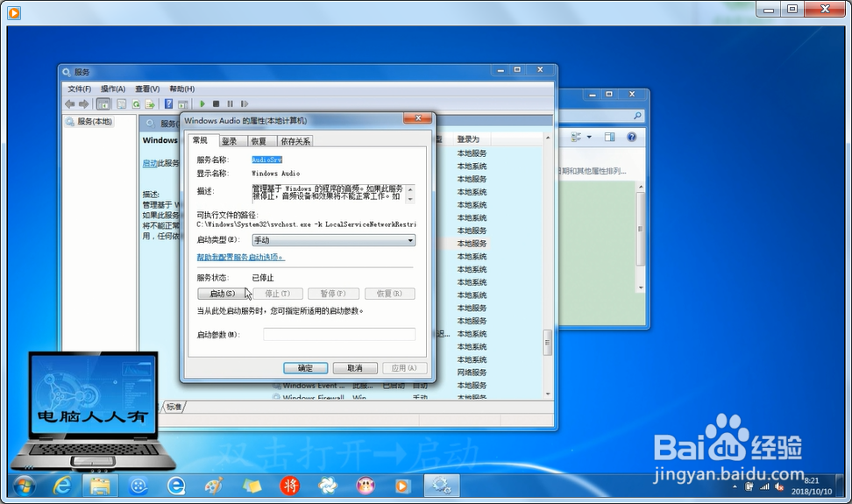
Task: Open the blue Help question-mark toolbar icon
Action: click(168, 103)
